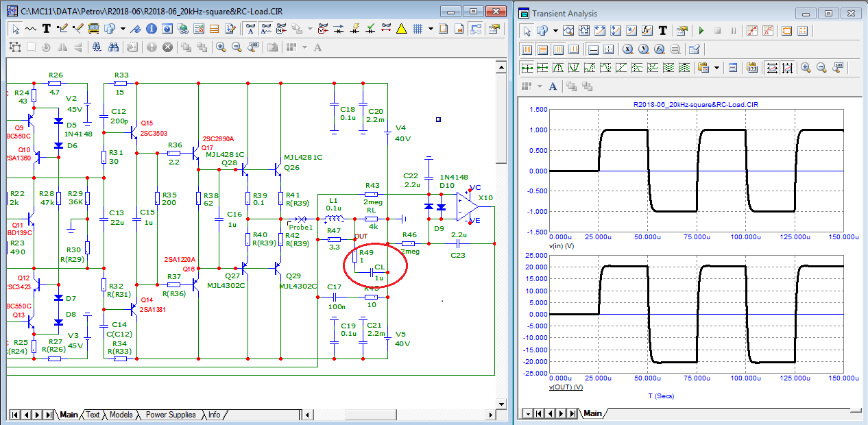Click Zoom In on schematic toolbar

(x=221, y=47)
